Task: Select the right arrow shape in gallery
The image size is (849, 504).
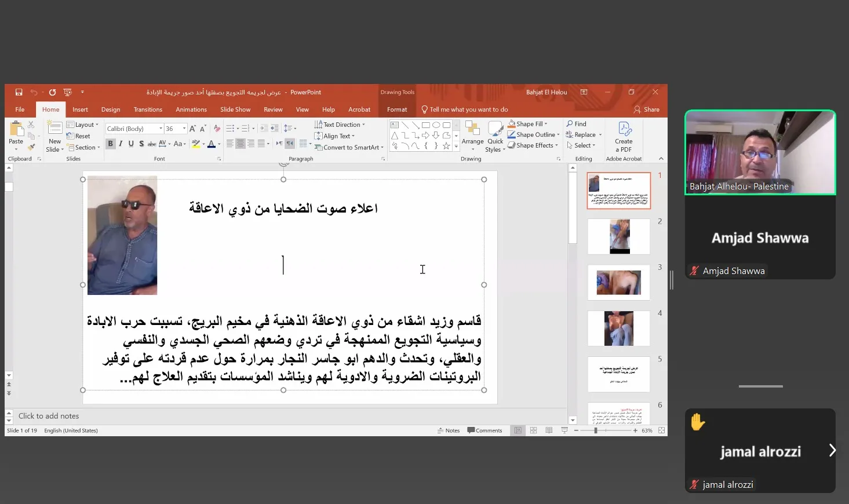Action: pyautogui.click(x=425, y=135)
